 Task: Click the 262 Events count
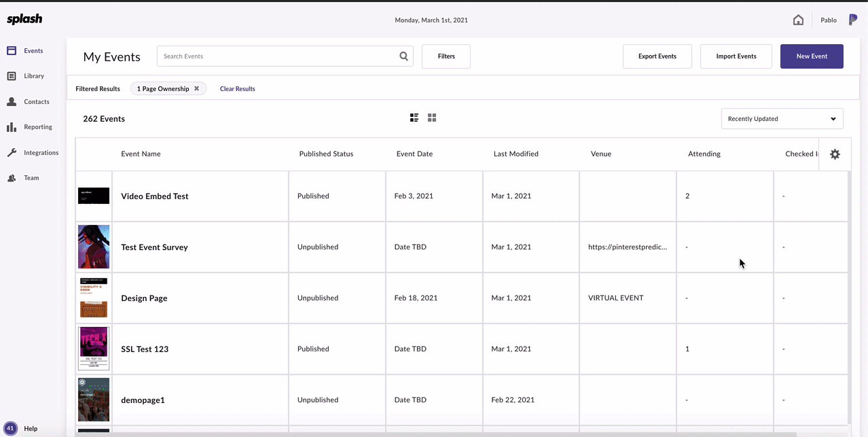pos(104,119)
